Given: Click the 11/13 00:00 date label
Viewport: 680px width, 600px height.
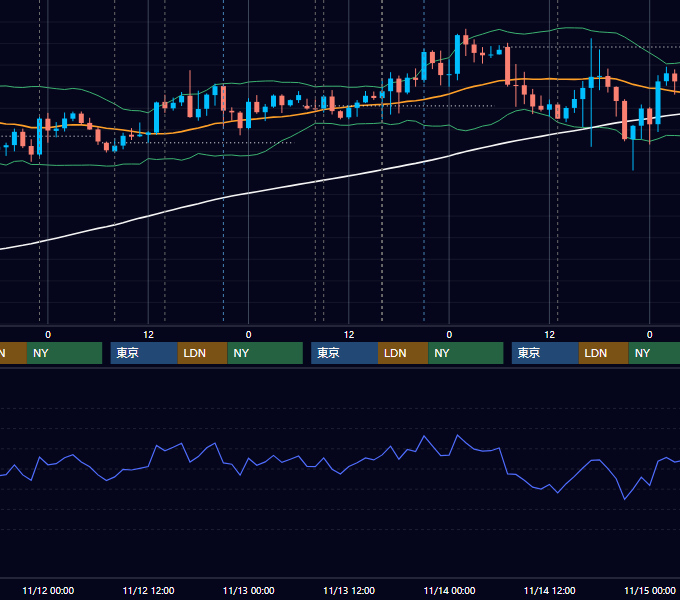Looking at the screenshot, I should (248, 590).
